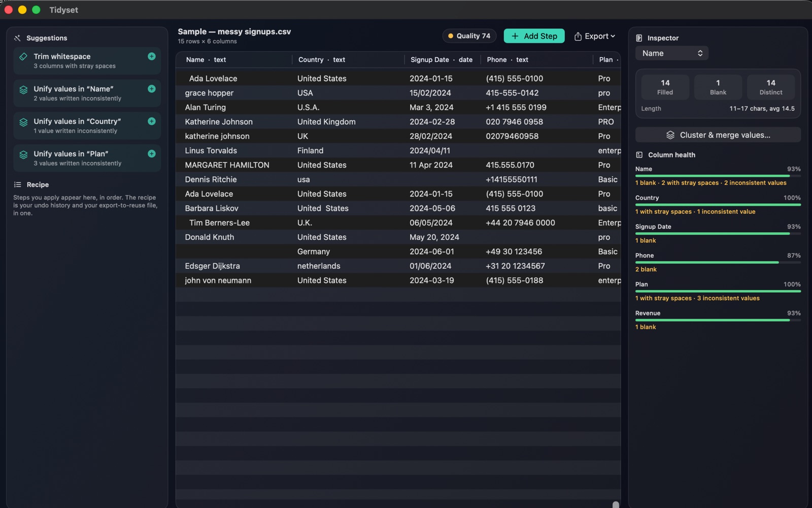Click the Inspector panel icon
Screen dimensions: 812x508
click(x=639, y=38)
